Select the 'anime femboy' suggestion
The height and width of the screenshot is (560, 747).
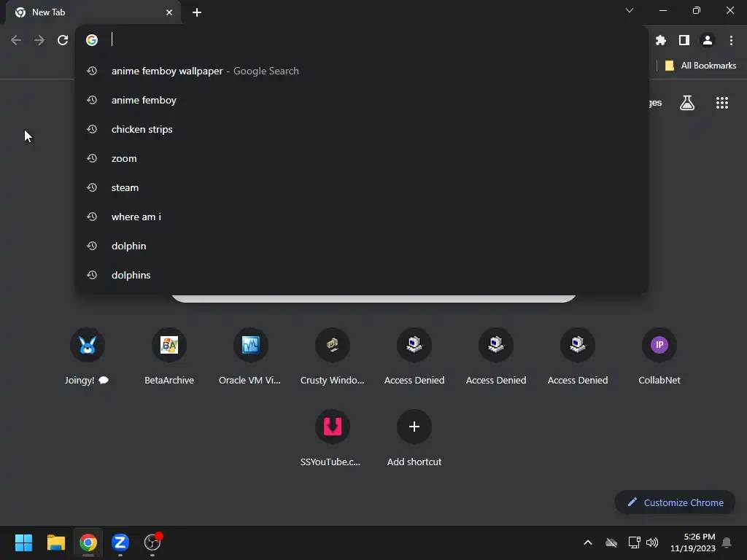362,100
